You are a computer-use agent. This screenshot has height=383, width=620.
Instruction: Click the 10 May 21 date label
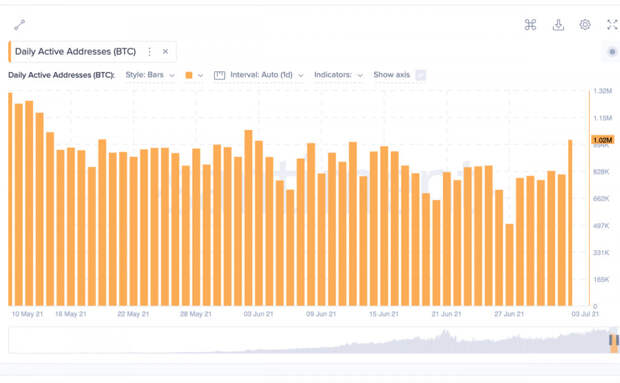click(x=27, y=314)
